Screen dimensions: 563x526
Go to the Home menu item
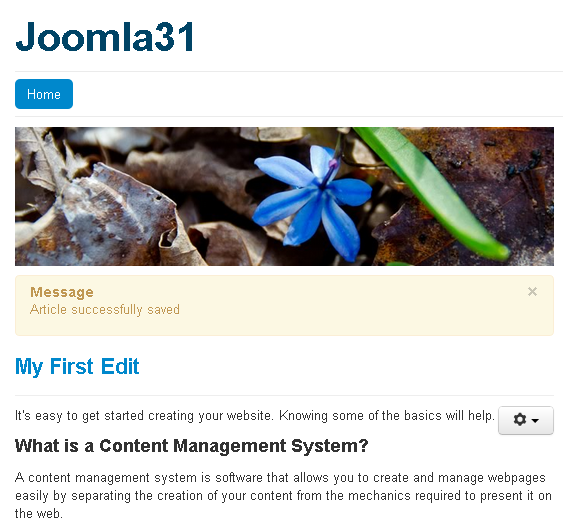coord(44,94)
